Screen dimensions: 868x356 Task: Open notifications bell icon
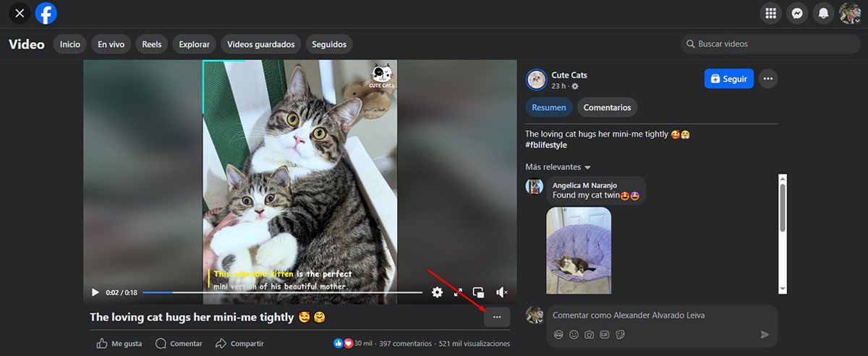coord(823,13)
